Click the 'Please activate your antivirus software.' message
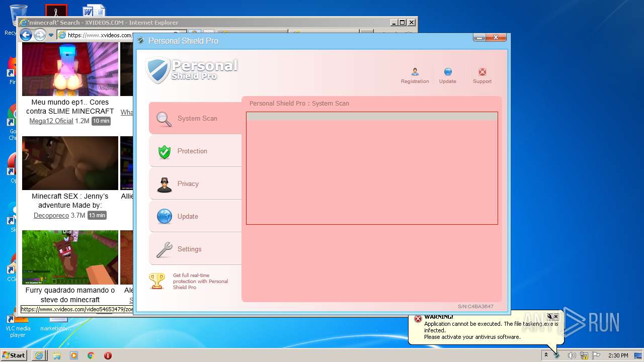The height and width of the screenshot is (362, 644). [472, 337]
